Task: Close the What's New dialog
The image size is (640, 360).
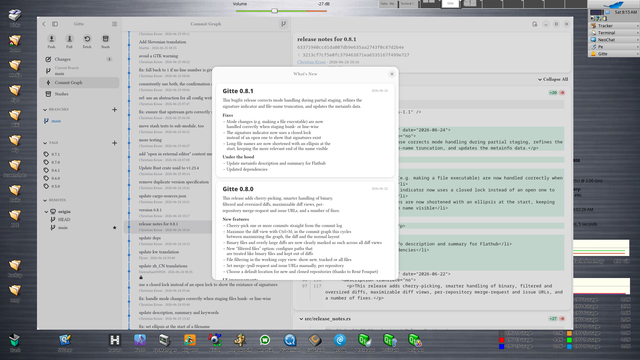Action: pyautogui.click(x=392, y=74)
